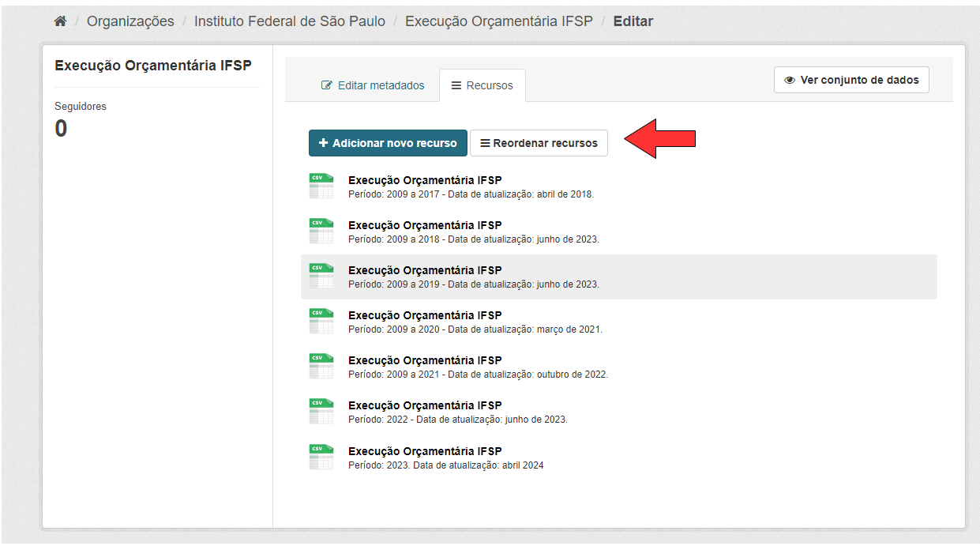The width and height of the screenshot is (980, 546).
Task: Open resource title for Período 2009 a 2020
Action: point(425,315)
